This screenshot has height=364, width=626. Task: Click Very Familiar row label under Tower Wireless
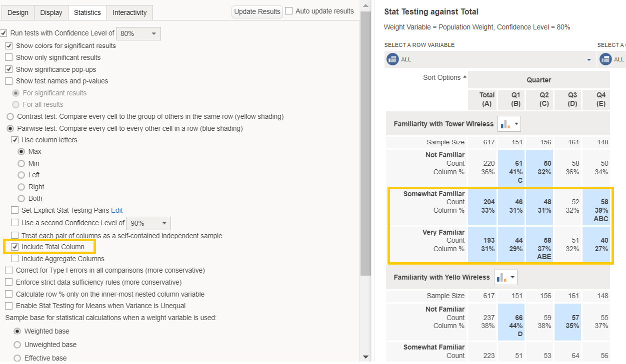point(443,232)
